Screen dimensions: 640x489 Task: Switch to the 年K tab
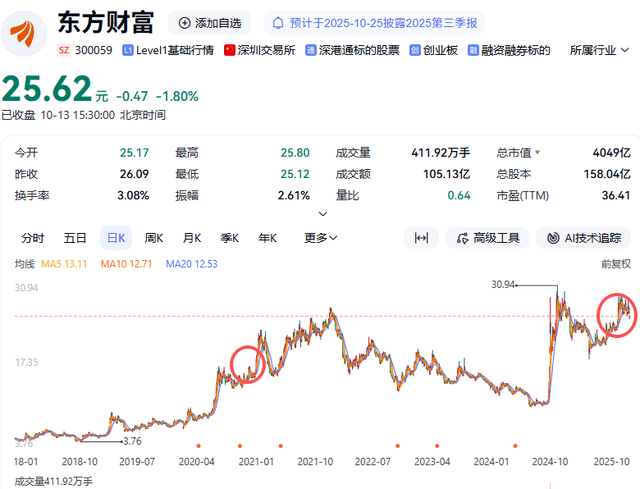267,238
